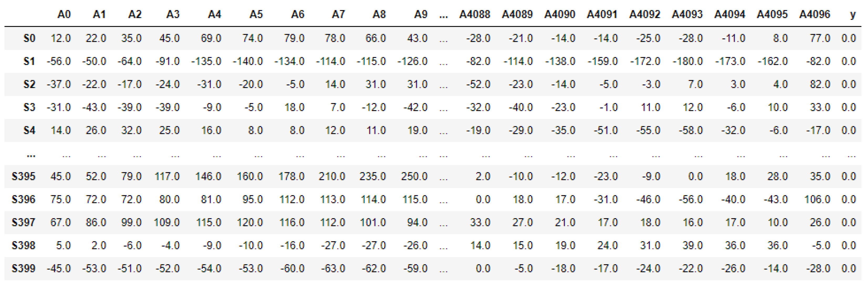The image size is (868, 287).
Task: Click the A4092 column header
Action: pos(644,14)
